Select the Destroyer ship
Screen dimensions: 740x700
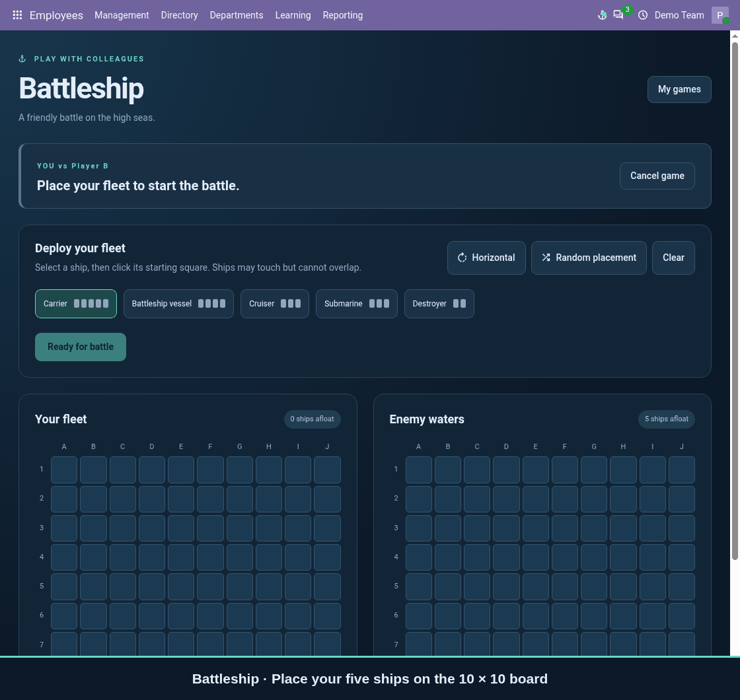[439, 304]
